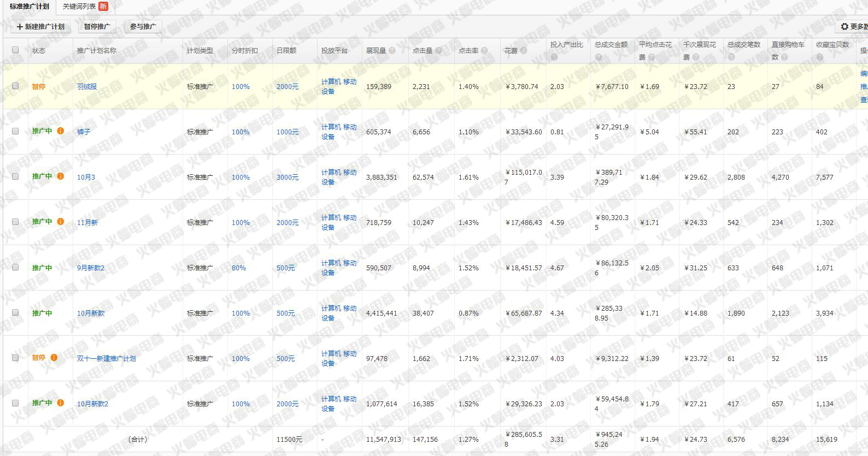
Task: Click the 状态 column header
Action: click(x=39, y=51)
